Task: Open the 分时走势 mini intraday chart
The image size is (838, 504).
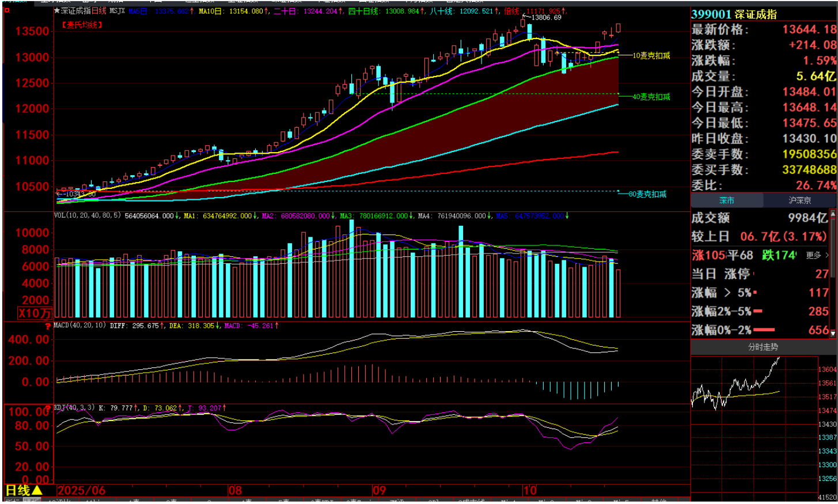Action: coord(763,347)
